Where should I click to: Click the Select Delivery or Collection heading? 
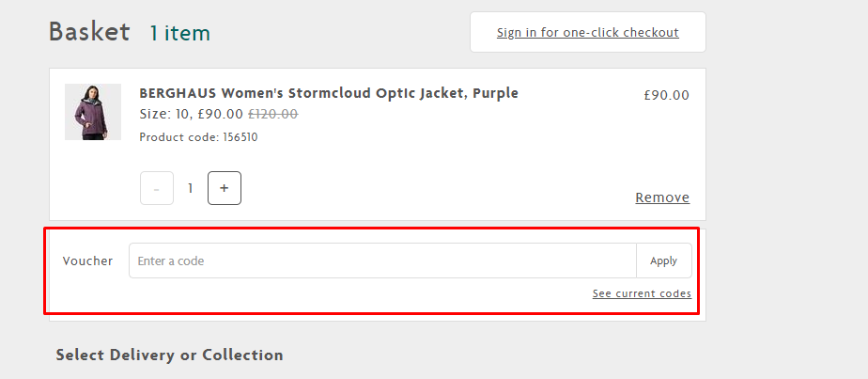tap(169, 355)
